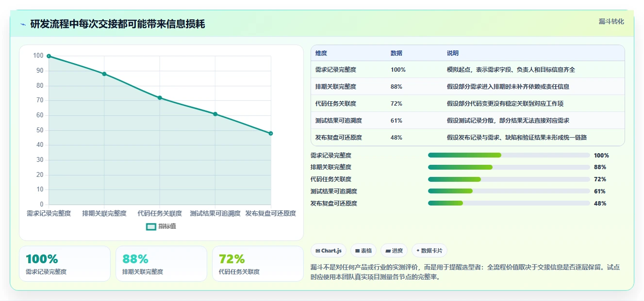Click the 排期关联完整度 x-axis label
The image size is (644, 301).
104,213
